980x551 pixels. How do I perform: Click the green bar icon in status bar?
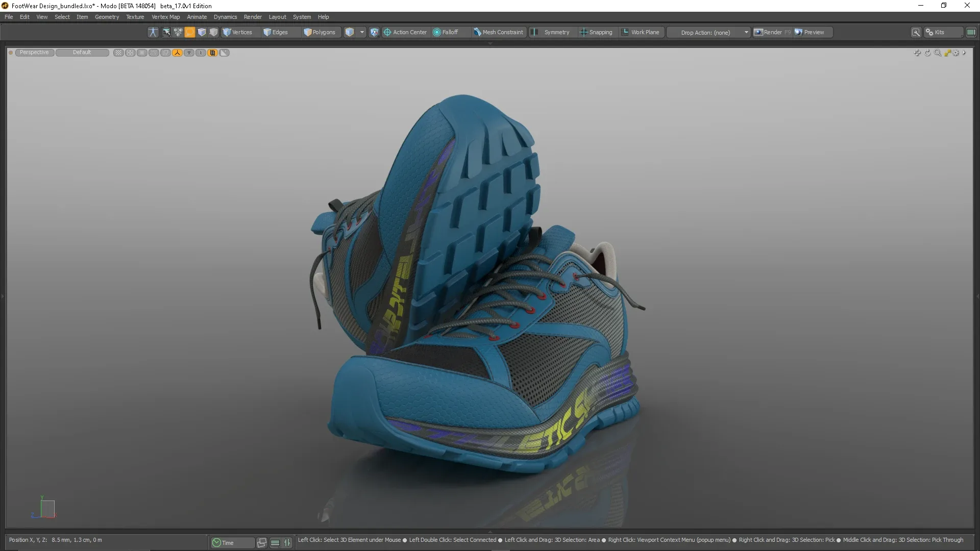[x=275, y=543]
